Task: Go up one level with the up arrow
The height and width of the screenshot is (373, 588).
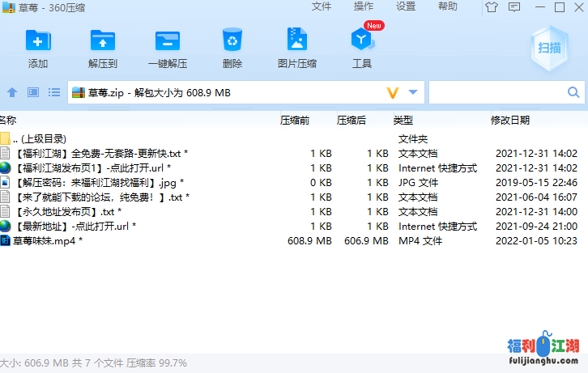Action: pyautogui.click(x=12, y=92)
